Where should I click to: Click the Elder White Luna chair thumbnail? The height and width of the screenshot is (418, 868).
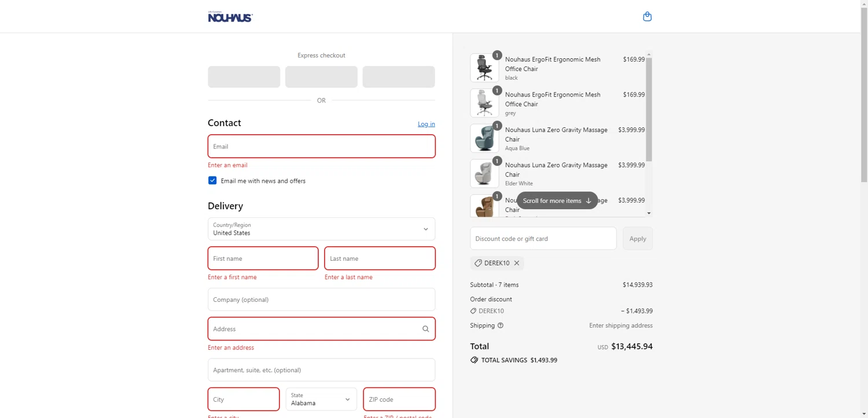click(x=484, y=173)
